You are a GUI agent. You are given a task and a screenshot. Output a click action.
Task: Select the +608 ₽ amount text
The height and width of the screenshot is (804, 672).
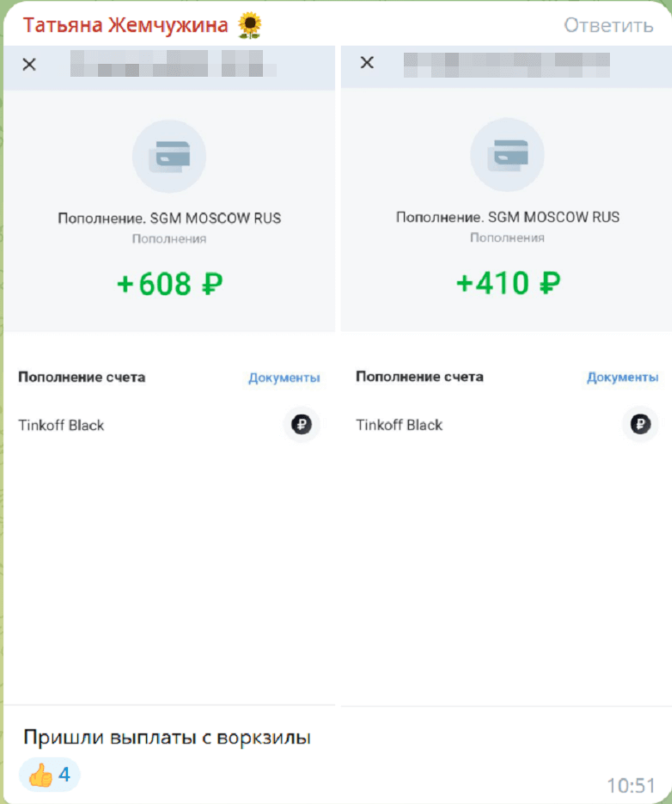169,284
